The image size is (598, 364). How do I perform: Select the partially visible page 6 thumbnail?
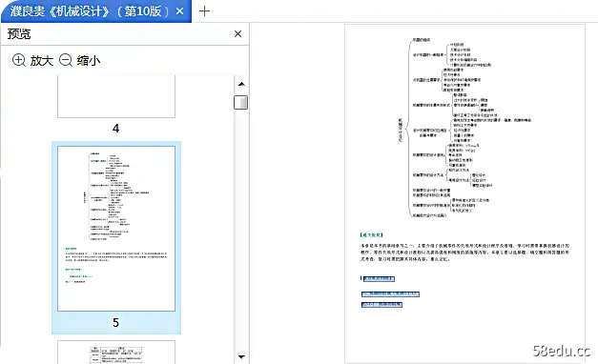tap(116, 353)
